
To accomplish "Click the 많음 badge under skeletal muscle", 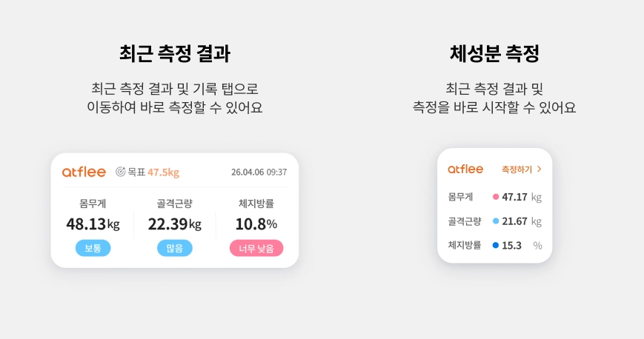I will click(174, 248).
